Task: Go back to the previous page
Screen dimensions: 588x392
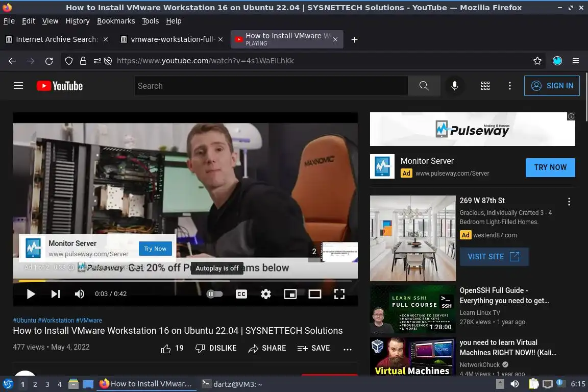Action: pyautogui.click(x=12, y=61)
